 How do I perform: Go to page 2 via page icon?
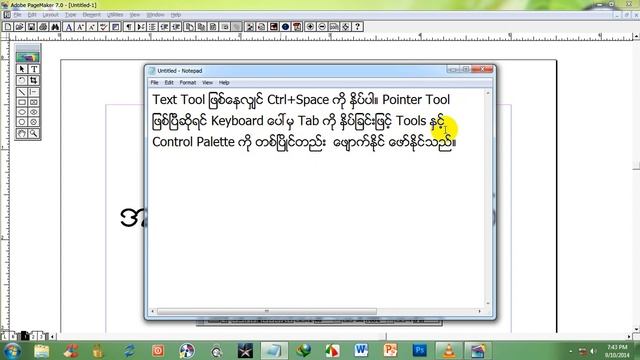(33, 337)
